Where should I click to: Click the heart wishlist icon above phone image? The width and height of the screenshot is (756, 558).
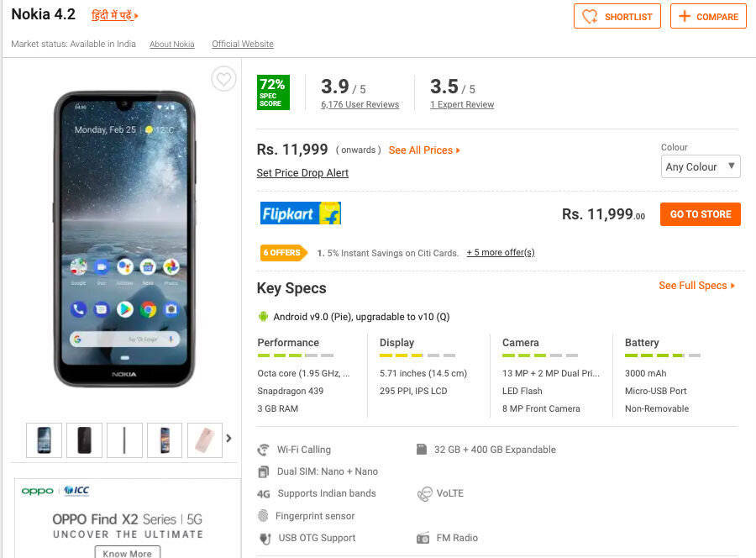[x=223, y=79]
